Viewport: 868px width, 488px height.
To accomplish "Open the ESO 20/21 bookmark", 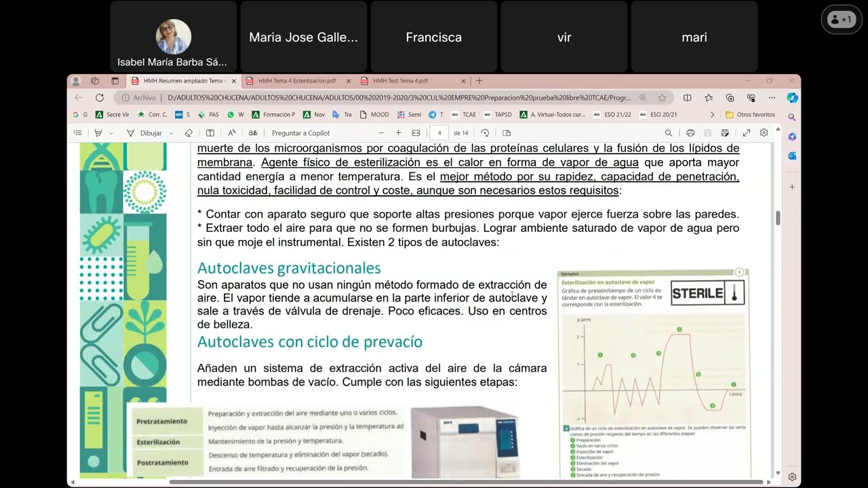I will pos(658,115).
